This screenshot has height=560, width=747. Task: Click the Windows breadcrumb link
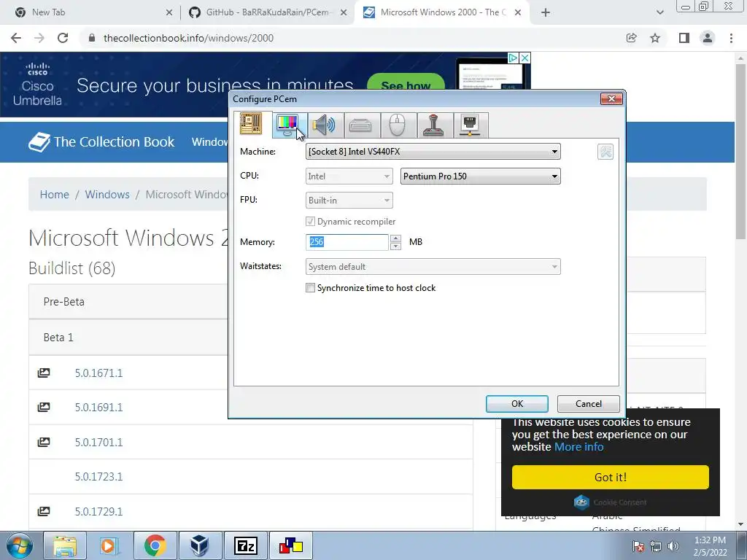click(107, 194)
